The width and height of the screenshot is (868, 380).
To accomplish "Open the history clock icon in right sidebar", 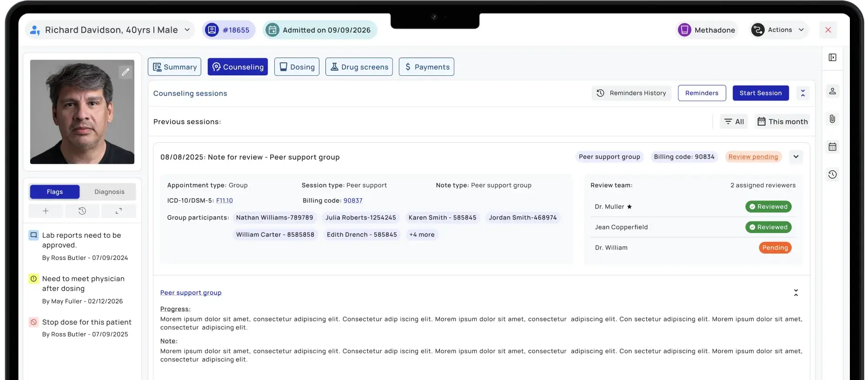I will [832, 174].
